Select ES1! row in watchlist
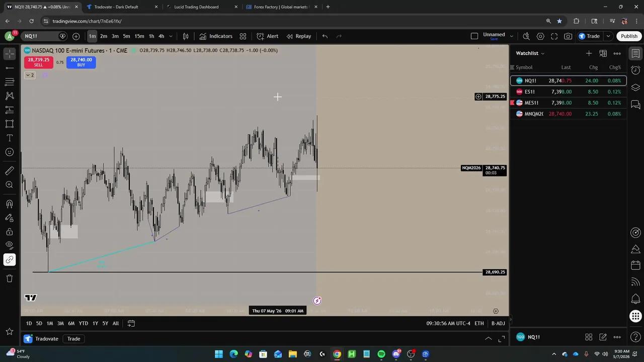 (569, 92)
